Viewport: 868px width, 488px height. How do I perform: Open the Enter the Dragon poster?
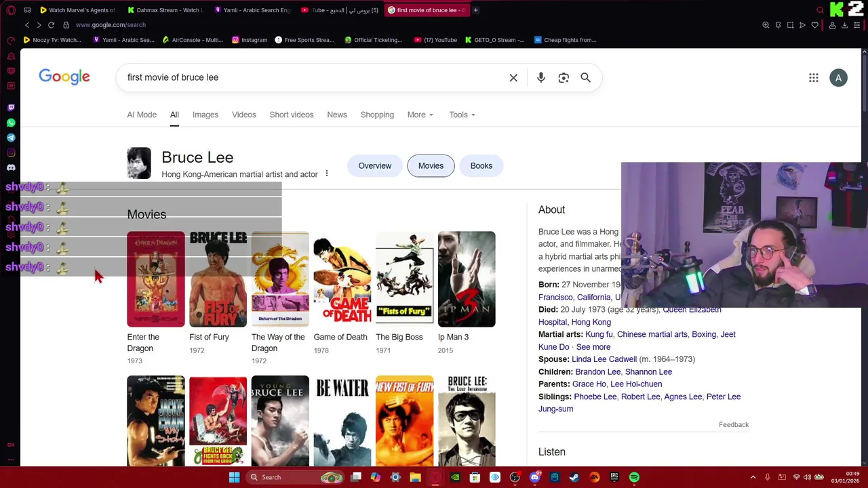pos(156,279)
